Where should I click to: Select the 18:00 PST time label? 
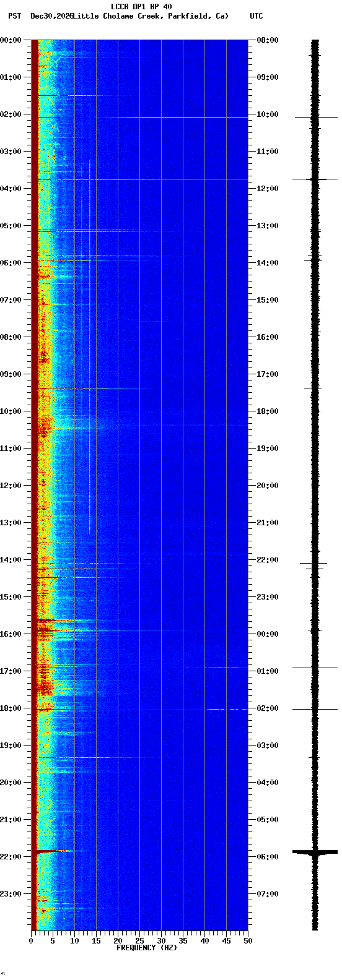11,708
